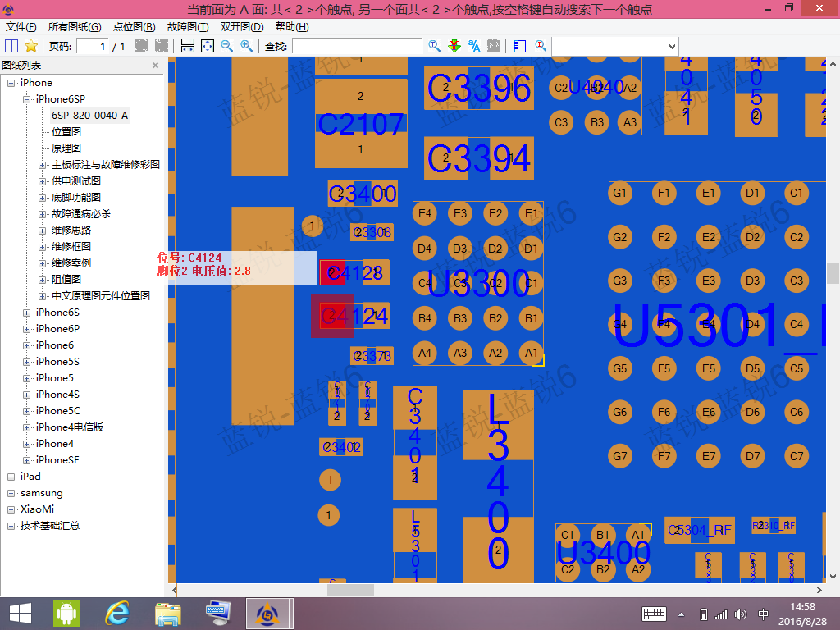The width and height of the screenshot is (840, 630).
Task: Open the 点位图(B) menu
Action: (134, 27)
